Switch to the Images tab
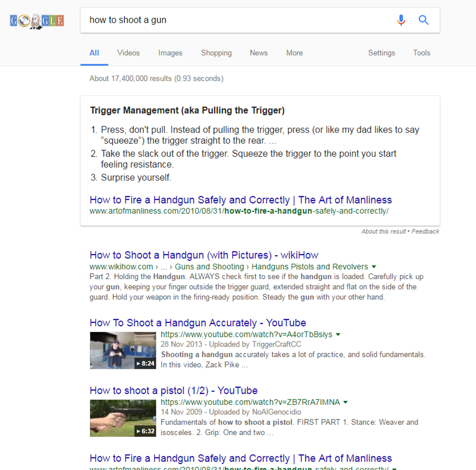 click(170, 53)
